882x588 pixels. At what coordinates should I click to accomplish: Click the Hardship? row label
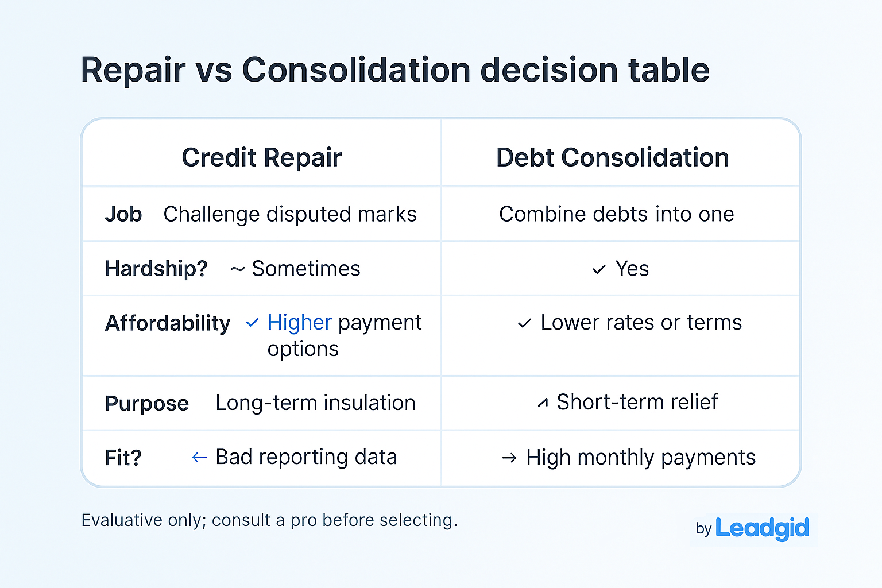(156, 269)
